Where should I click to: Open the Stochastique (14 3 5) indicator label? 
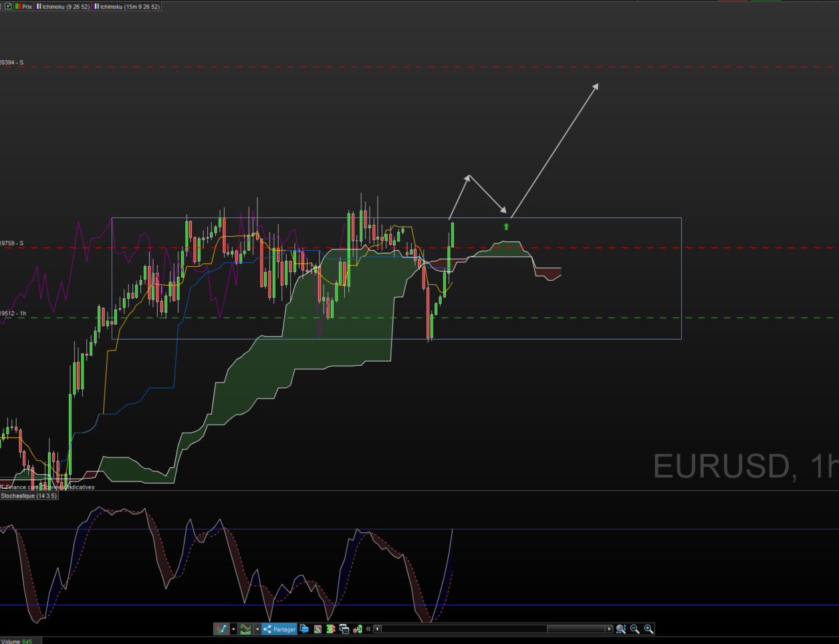[29, 496]
